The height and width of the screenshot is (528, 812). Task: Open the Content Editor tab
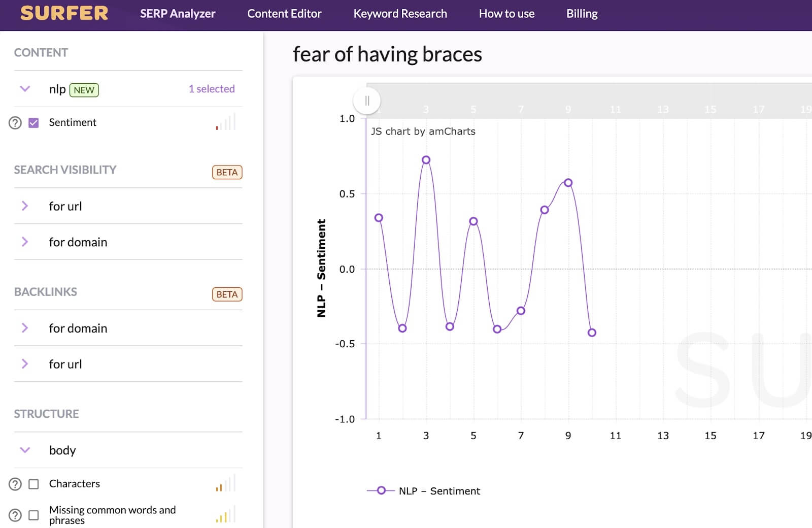point(284,14)
